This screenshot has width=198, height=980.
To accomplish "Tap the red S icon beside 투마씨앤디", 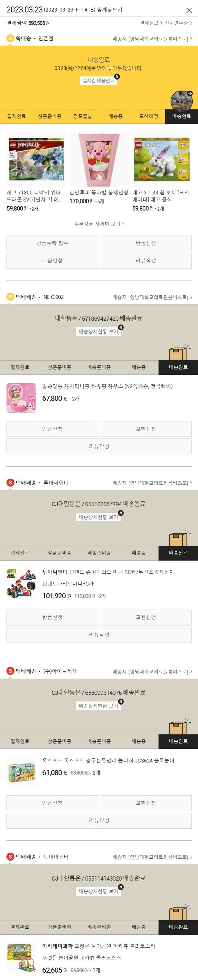I will coord(11,483).
